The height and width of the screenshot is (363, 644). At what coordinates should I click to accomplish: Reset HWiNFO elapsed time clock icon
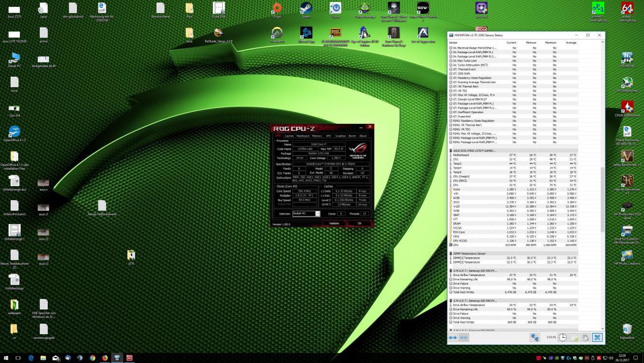pos(563,337)
